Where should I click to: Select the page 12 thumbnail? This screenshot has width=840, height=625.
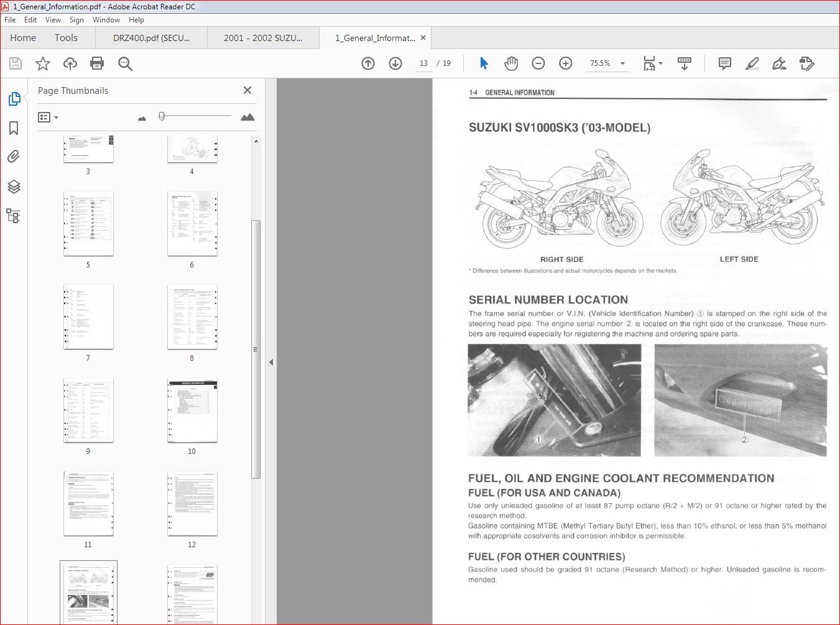point(192,504)
